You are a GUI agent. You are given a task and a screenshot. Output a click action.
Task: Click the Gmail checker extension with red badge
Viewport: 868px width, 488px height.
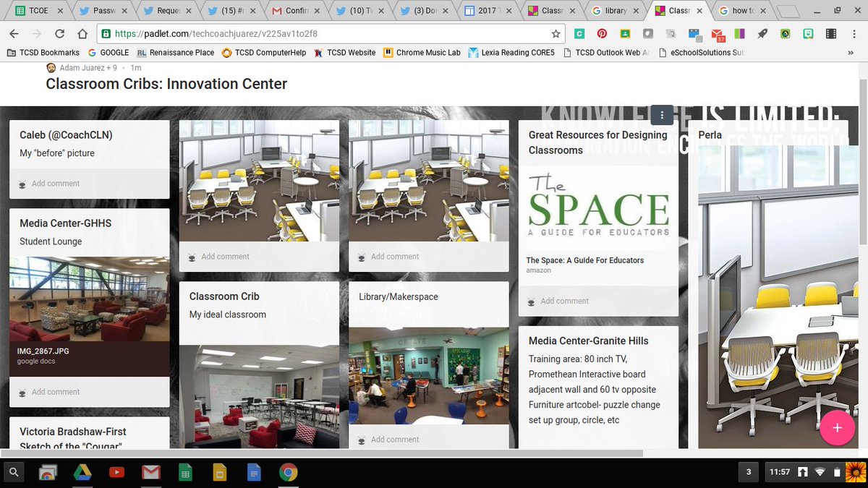coord(718,34)
